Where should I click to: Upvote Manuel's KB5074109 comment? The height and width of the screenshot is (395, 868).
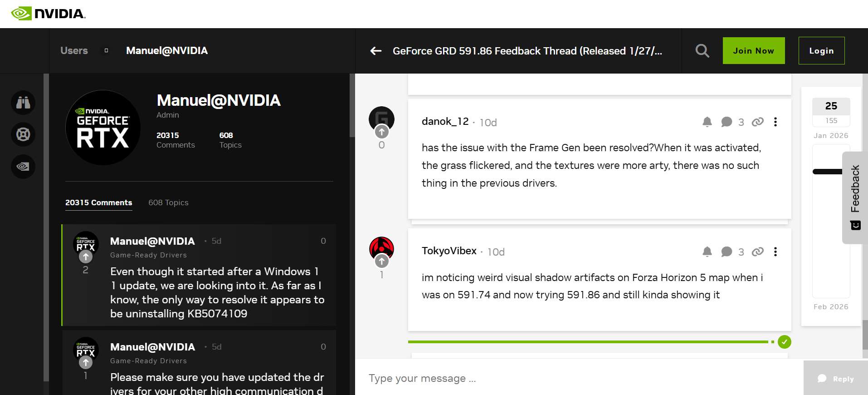[86, 257]
